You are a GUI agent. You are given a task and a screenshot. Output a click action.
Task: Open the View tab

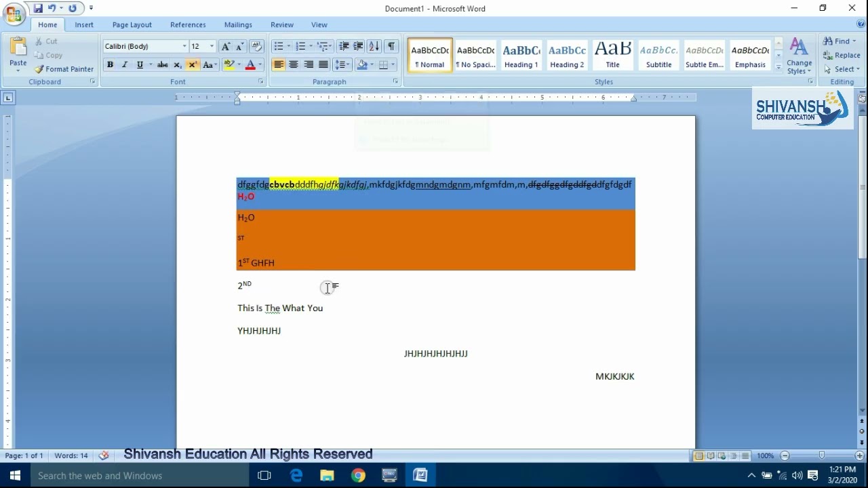[319, 24]
